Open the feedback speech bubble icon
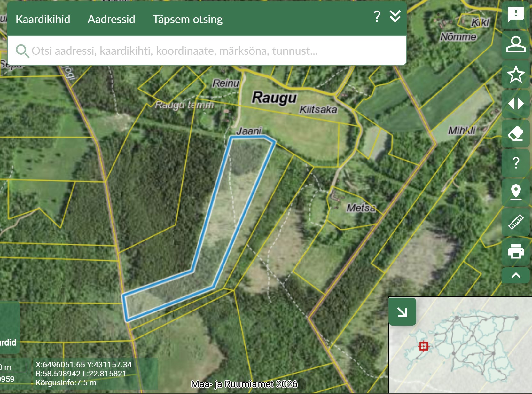This screenshot has height=394, width=532. [x=516, y=15]
